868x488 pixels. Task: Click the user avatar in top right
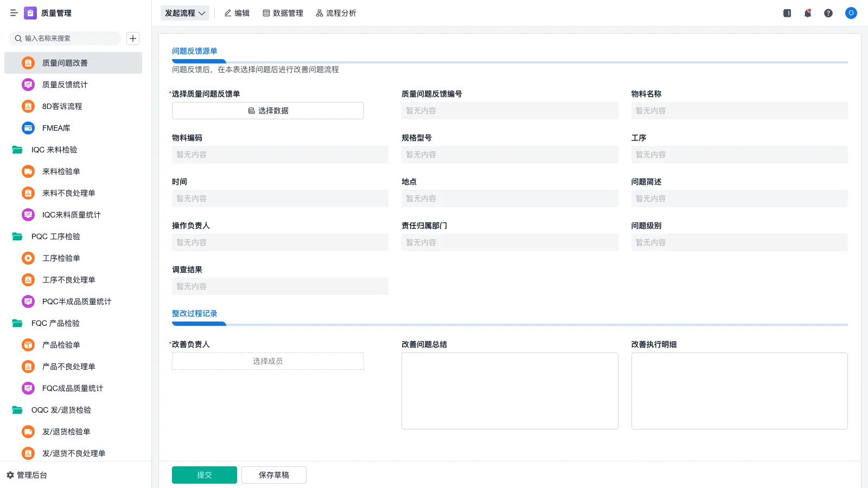coord(851,13)
